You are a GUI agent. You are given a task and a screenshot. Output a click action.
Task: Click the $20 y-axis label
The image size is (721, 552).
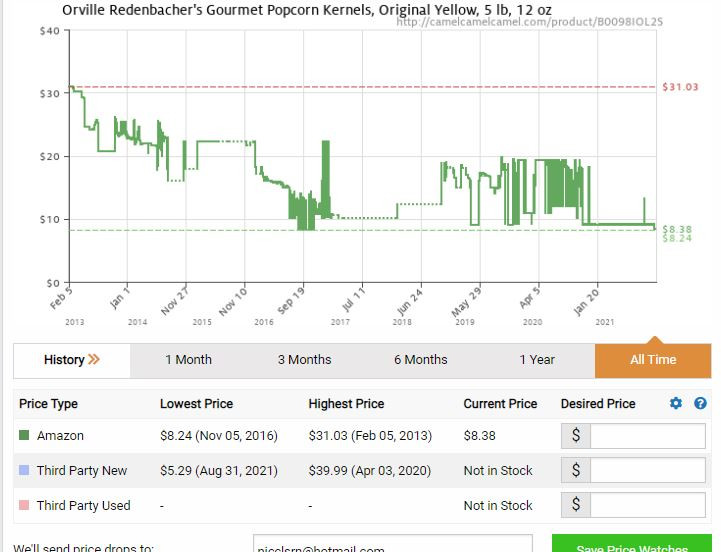[50, 156]
